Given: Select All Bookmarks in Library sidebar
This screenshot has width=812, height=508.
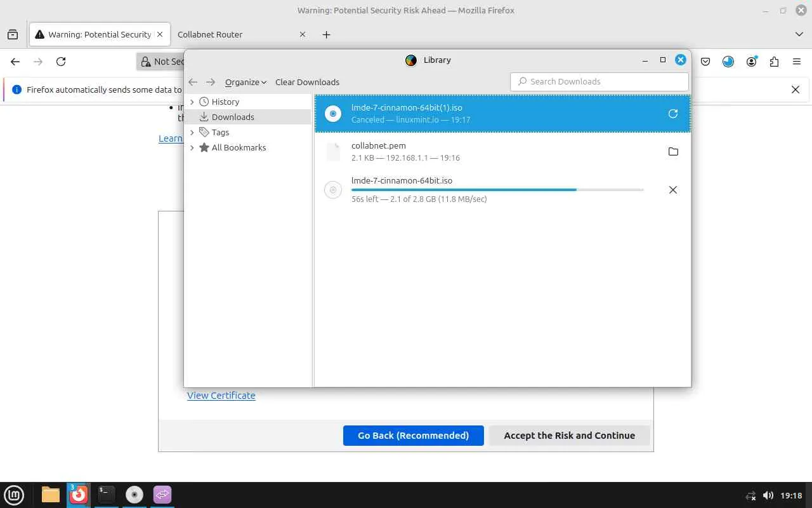Looking at the screenshot, I should [x=248, y=147].
